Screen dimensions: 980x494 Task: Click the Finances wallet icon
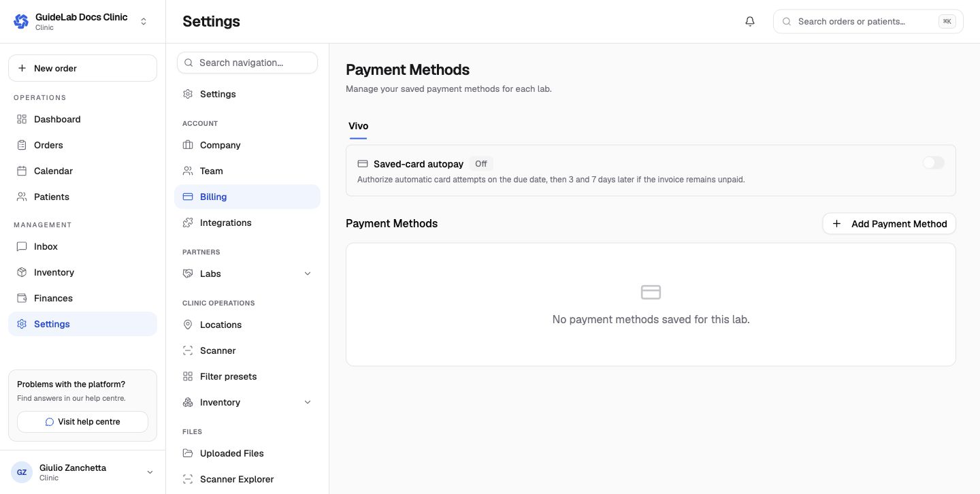(x=22, y=298)
